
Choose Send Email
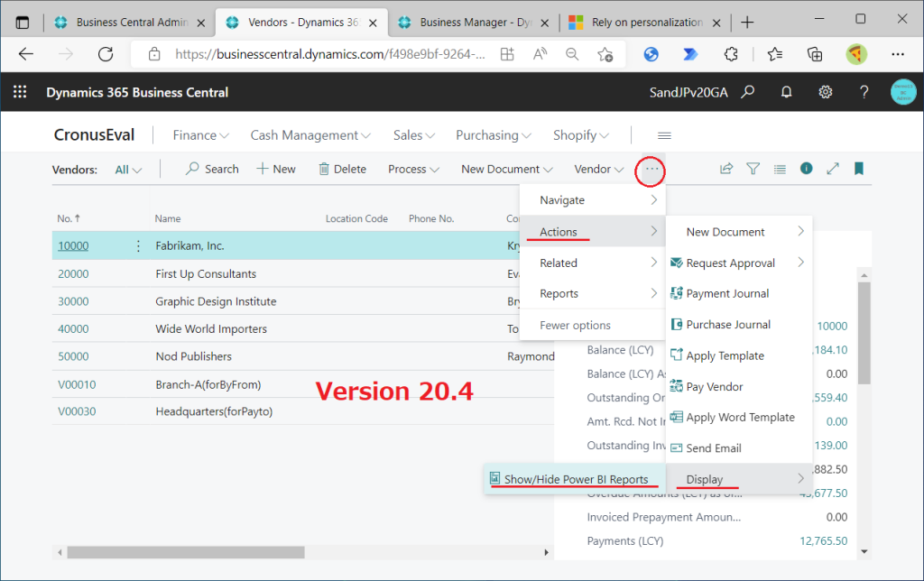[739, 448]
